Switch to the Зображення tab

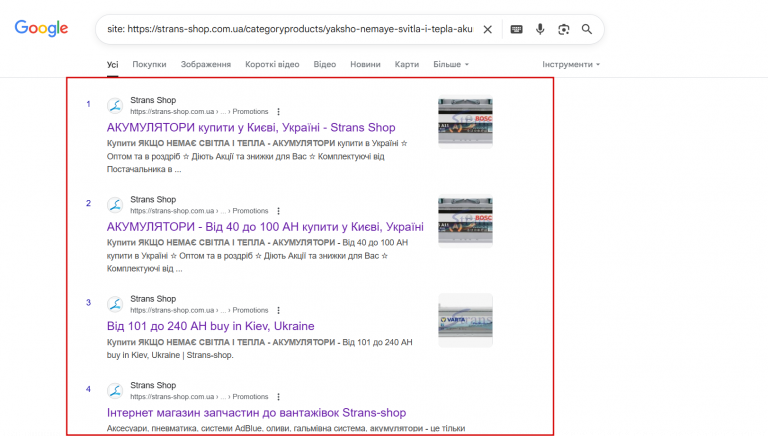206,65
